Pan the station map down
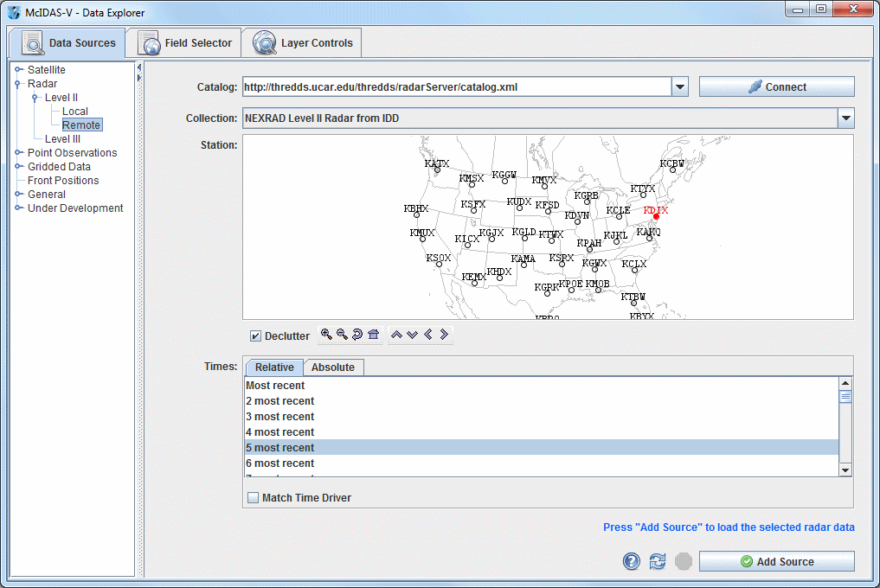The width and height of the screenshot is (880, 588). click(413, 335)
